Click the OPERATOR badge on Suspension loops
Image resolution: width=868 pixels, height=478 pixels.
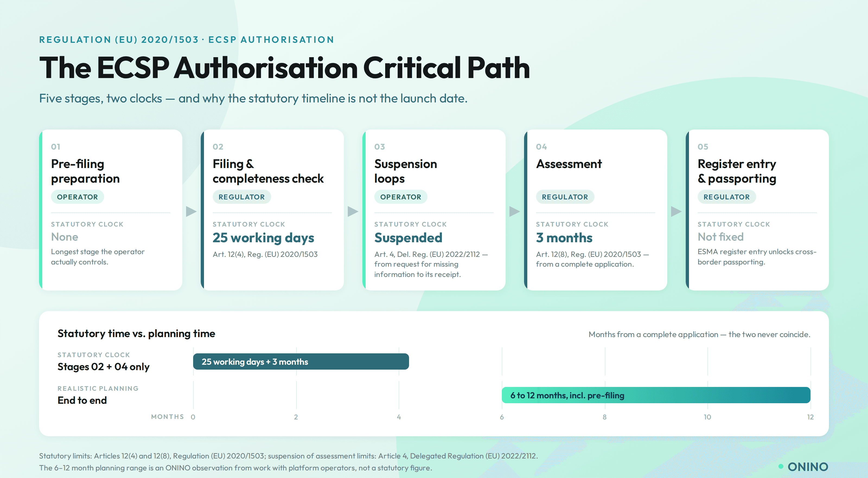[x=401, y=197]
